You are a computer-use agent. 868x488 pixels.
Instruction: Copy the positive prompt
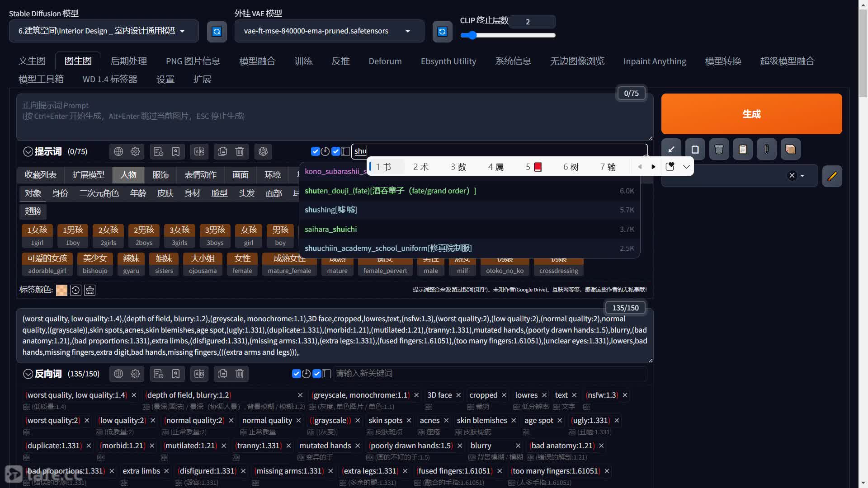click(x=222, y=152)
